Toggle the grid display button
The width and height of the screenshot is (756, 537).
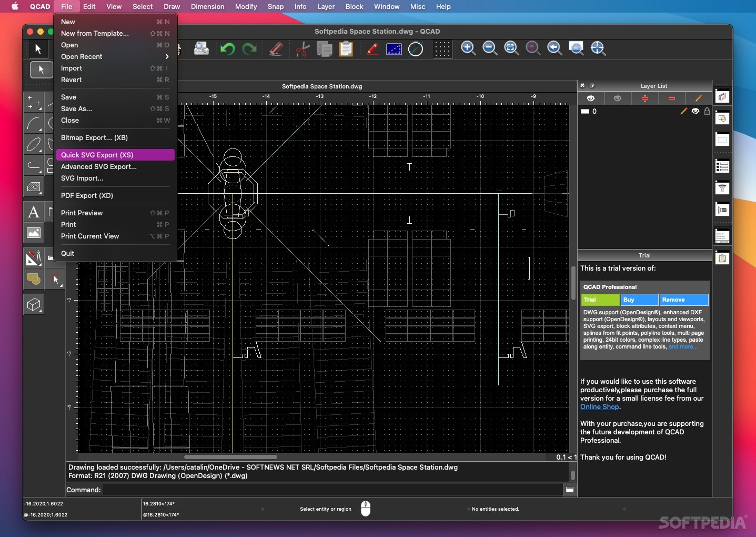click(442, 49)
